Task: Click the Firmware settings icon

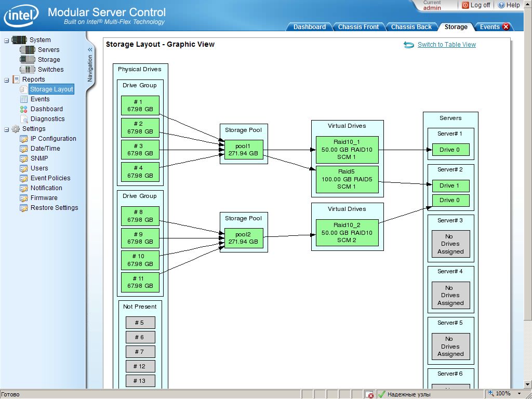Action: pyautogui.click(x=24, y=198)
